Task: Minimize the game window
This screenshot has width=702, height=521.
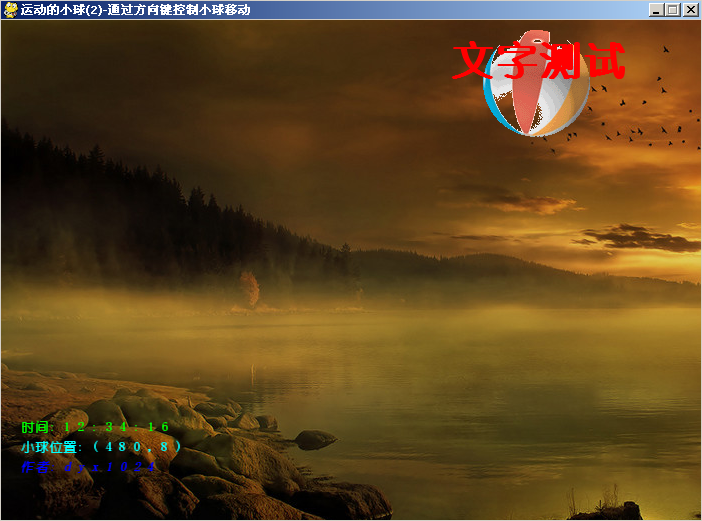Action: (x=656, y=10)
